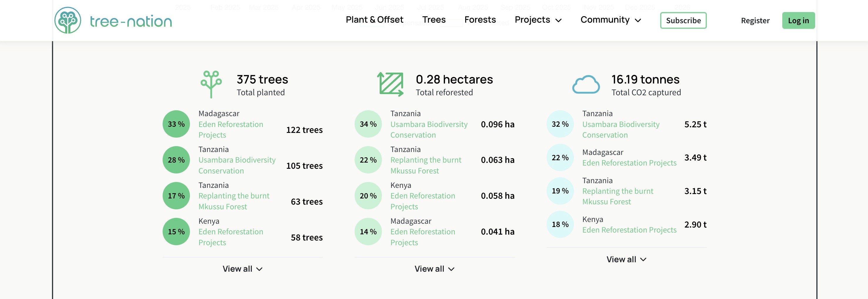Image resolution: width=868 pixels, height=299 pixels.
Task: Open Usambara Biodiversity Conservation link at 5.25 t
Action: [x=621, y=130]
